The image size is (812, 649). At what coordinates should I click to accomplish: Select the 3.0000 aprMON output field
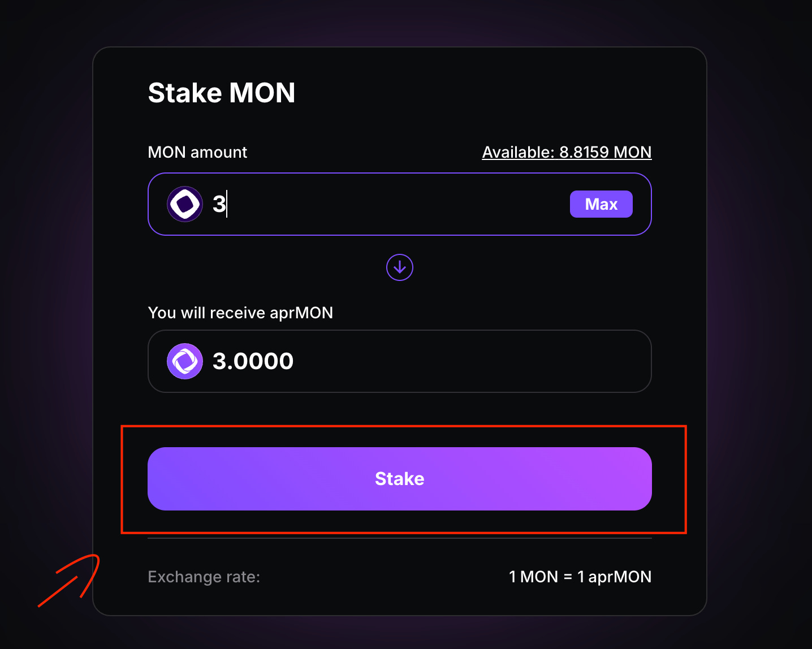pyautogui.click(x=400, y=361)
